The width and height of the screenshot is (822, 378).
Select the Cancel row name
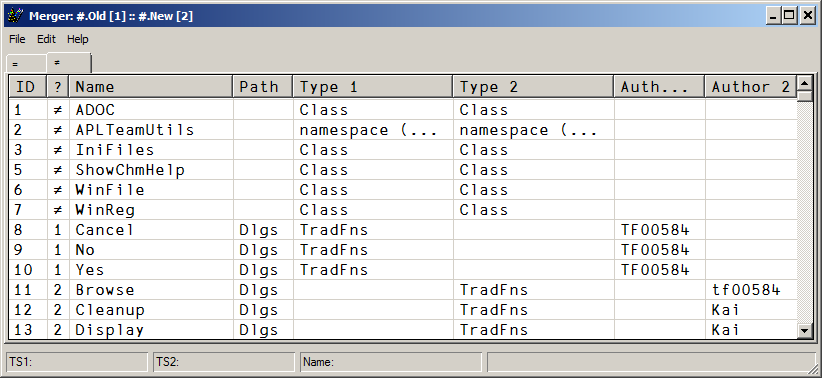pyautogui.click(x=104, y=230)
